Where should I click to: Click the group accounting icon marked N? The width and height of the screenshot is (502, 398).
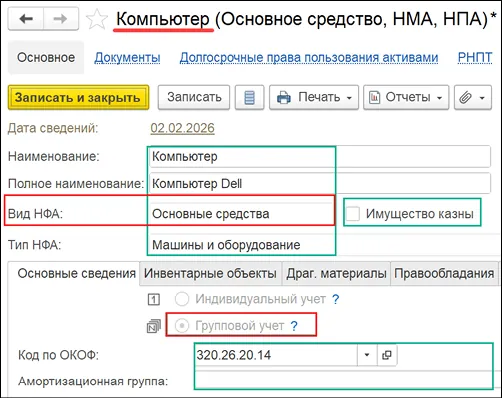(x=154, y=326)
